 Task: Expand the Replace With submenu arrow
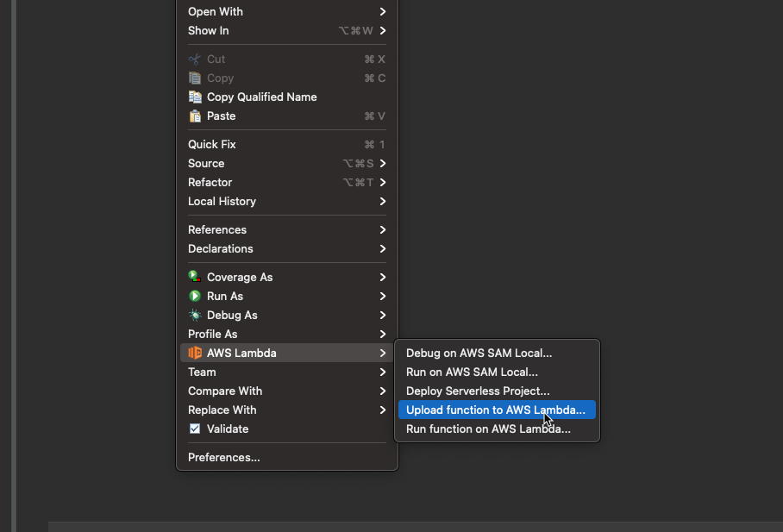383,410
